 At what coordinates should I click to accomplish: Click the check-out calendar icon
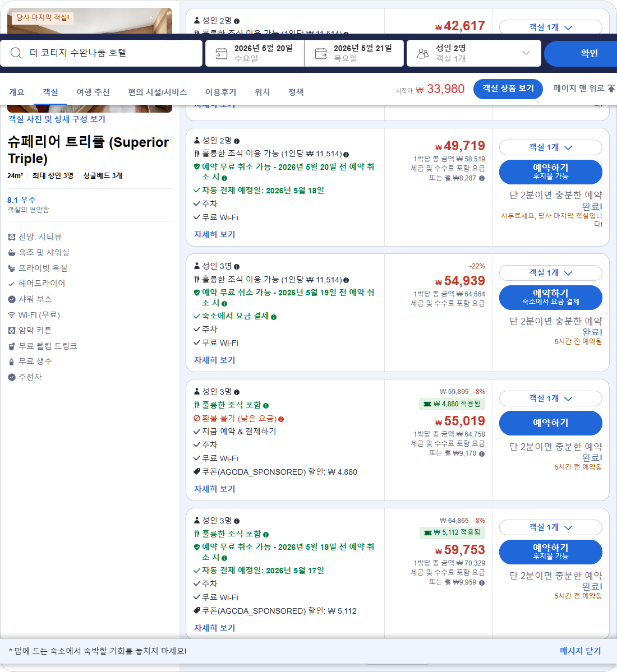[321, 54]
